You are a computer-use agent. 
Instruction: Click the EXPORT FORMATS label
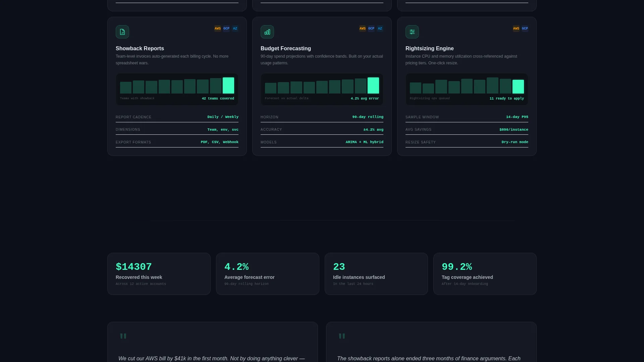(x=133, y=142)
